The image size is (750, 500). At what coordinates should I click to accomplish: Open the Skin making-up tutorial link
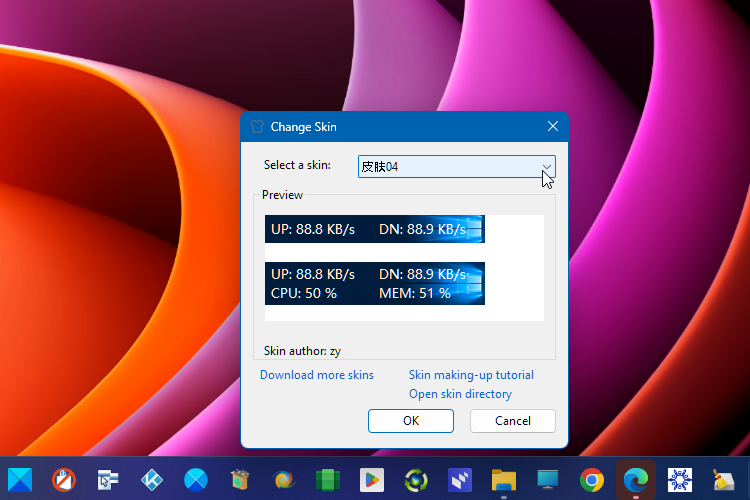471,375
